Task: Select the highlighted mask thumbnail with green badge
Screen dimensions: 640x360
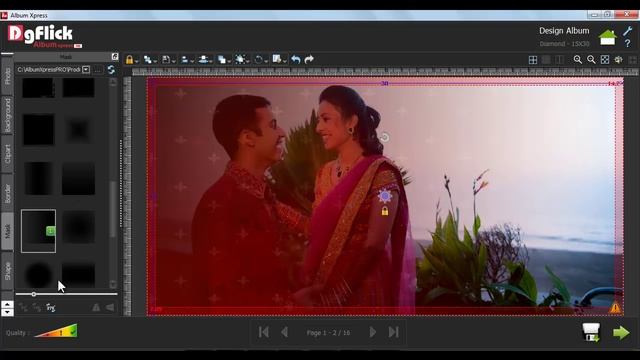Action: [x=38, y=231]
